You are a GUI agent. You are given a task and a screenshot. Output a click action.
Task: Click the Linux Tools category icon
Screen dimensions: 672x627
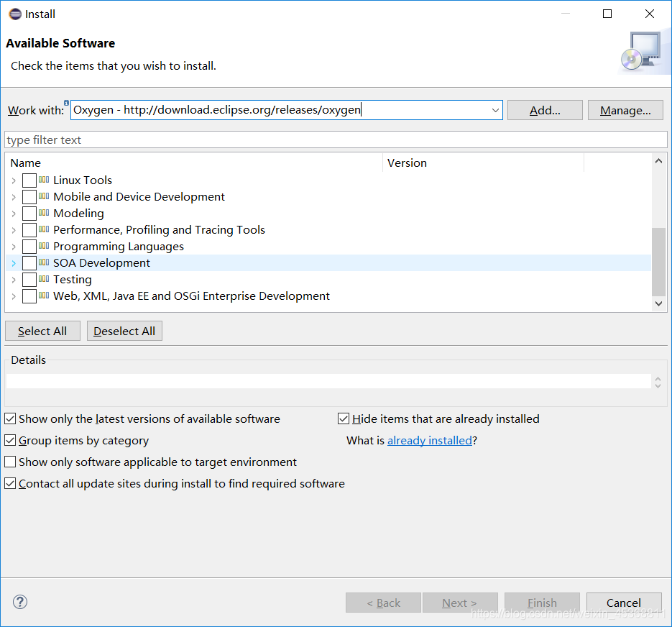tap(44, 180)
